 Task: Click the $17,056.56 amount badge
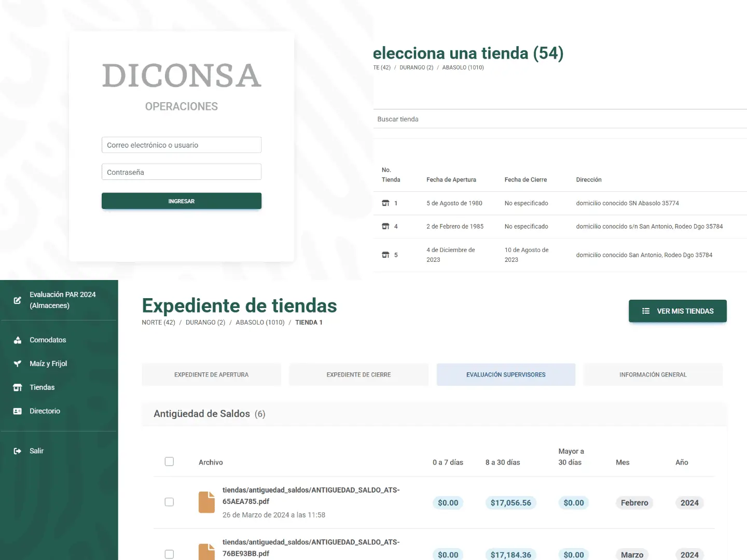coord(511,503)
